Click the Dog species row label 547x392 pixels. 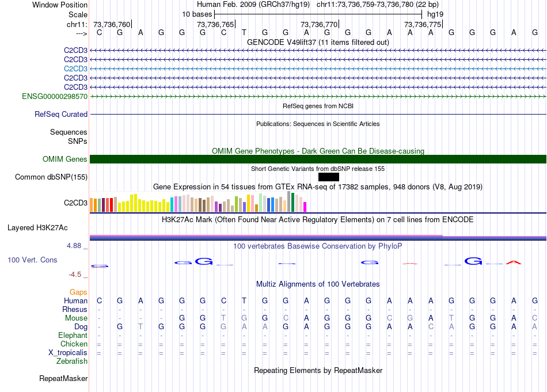pos(81,327)
